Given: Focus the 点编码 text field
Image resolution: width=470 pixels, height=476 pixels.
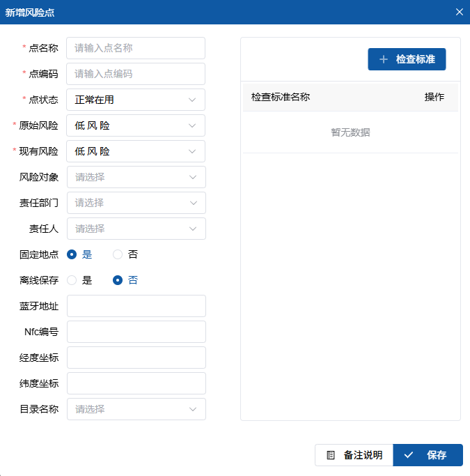Looking at the screenshot, I should (x=136, y=74).
